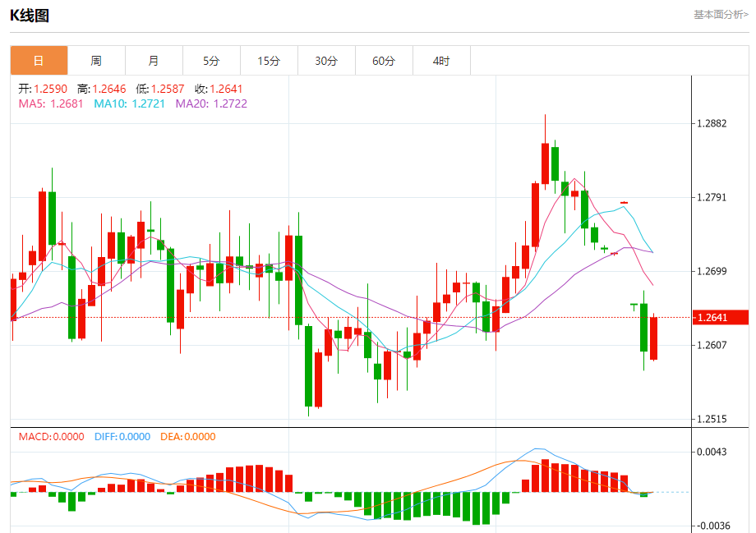Click the K线图 heading
The image size is (756, 533).
coord(30,16)
